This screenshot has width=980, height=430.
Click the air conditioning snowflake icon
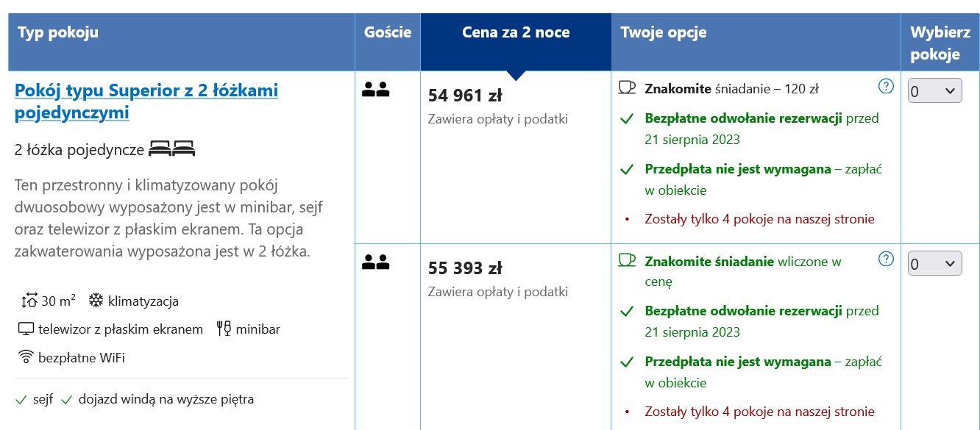[96, 301]
